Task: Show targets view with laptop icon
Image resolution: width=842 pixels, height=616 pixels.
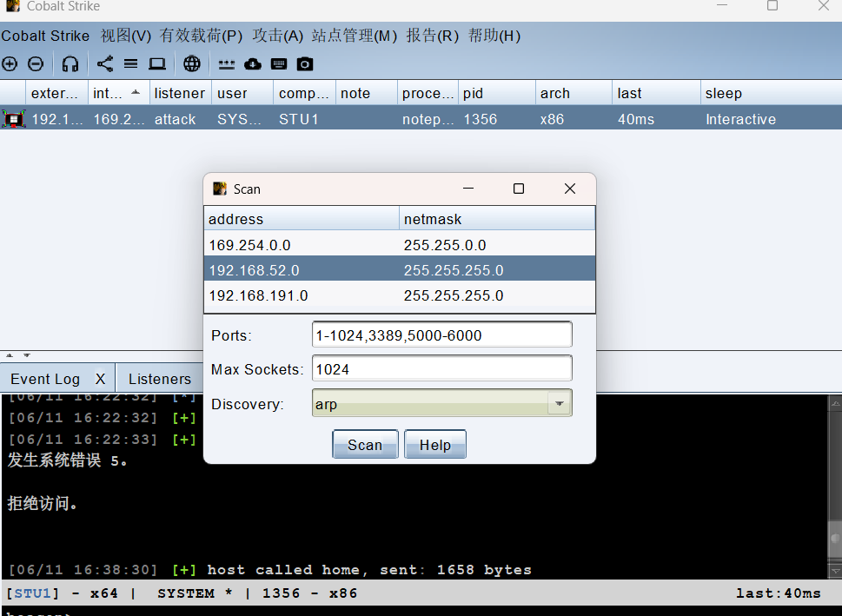Action: pos(156,64)
